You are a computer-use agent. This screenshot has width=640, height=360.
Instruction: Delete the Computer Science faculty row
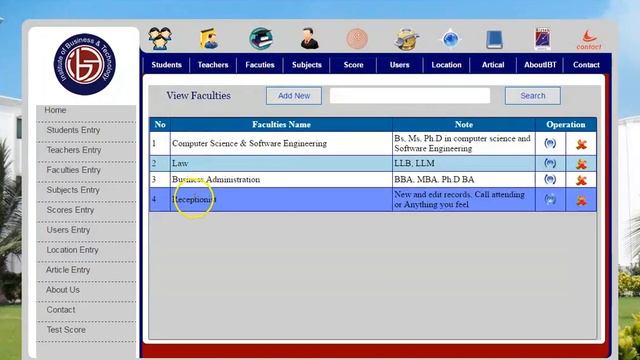coord(581,144)
